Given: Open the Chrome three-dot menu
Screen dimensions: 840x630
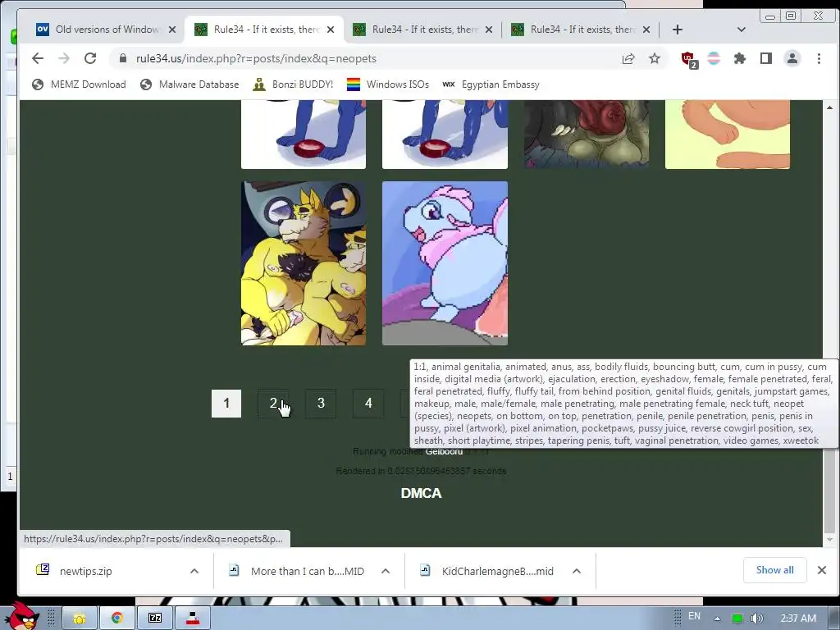Looking at the screenshot, I should [819, 58].
